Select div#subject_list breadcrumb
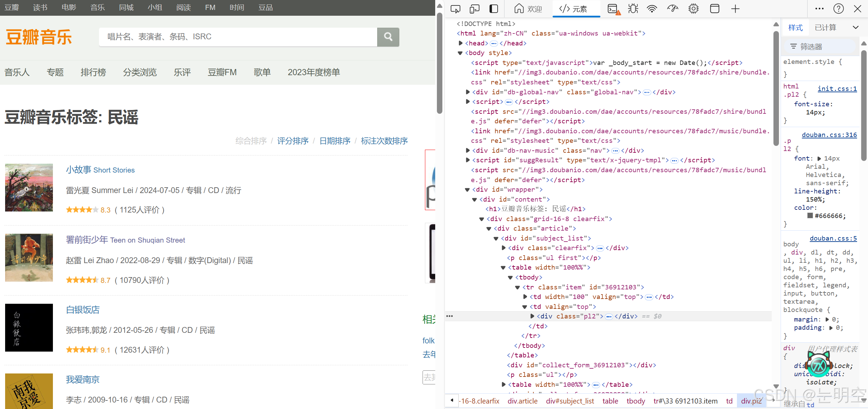868x409 pixels. pyautogui.click(x=570, y=401)
